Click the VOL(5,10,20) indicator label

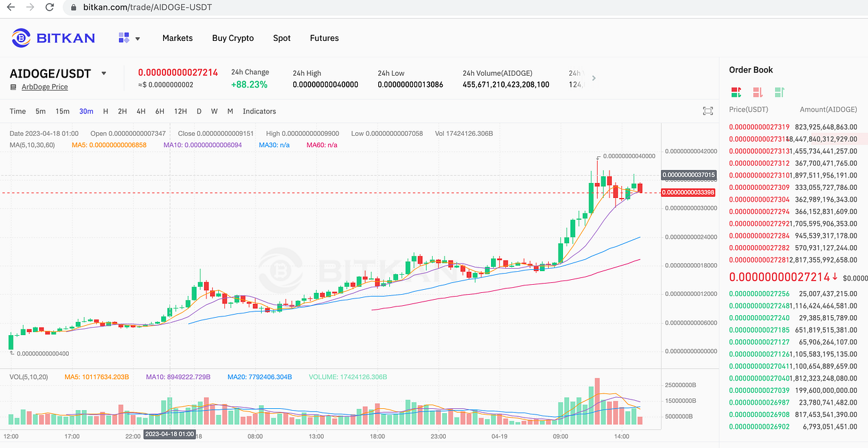pyautogui.click(x=29, y=377)
